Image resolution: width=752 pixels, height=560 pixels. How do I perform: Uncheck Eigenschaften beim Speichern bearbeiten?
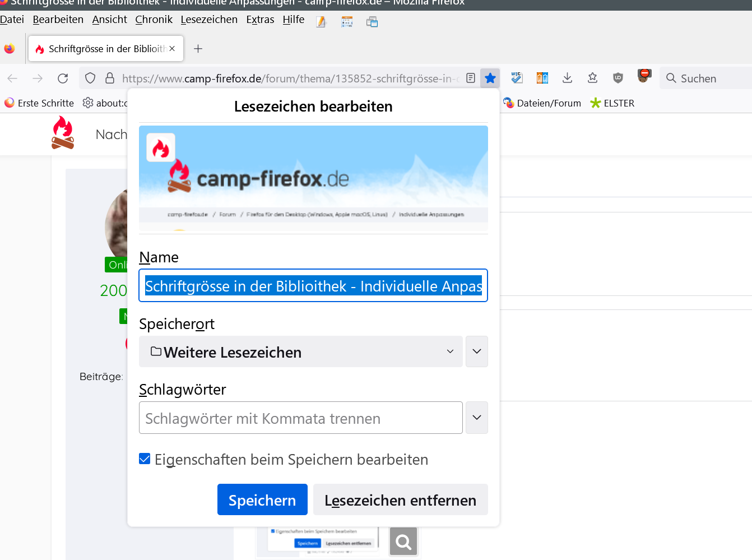click(x=145, y=459)
